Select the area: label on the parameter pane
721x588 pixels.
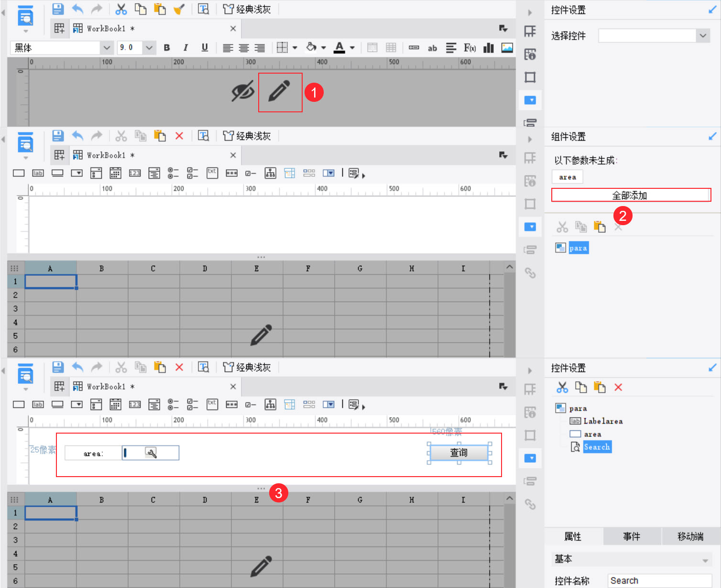[x=93, y=453]
